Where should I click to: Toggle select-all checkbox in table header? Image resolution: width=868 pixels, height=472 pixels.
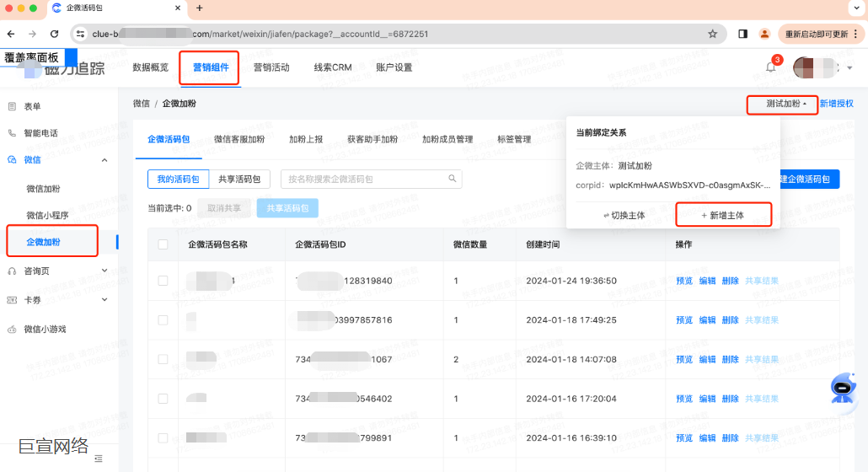[163, 244]
